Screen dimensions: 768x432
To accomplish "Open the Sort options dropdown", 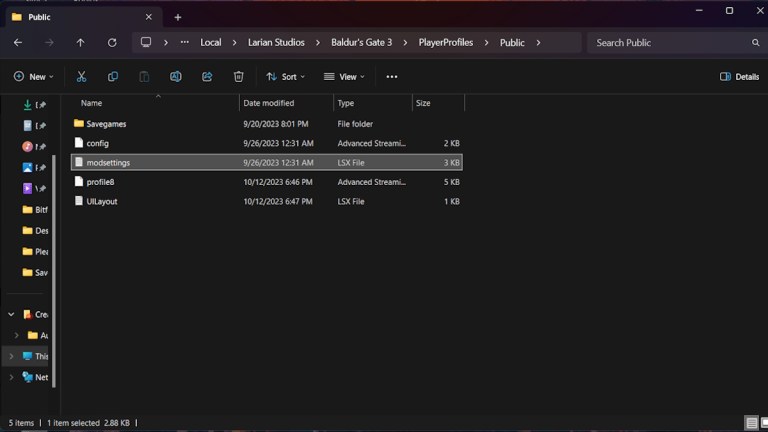I will point(287,77).
